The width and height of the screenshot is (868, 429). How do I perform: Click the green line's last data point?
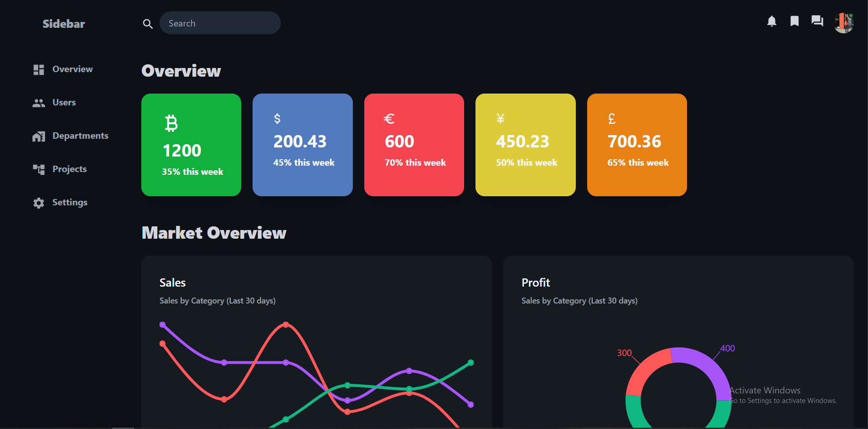tap(471, 363)
